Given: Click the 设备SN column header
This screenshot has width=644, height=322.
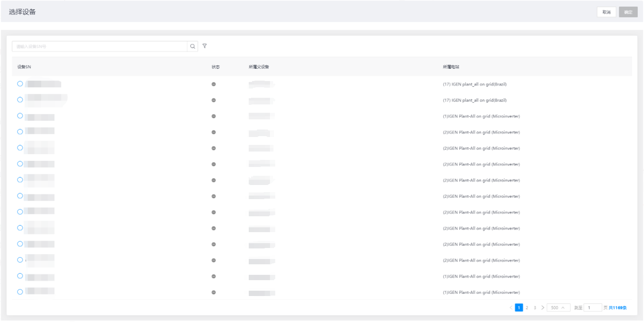Looking at the screenshot, I should click(24, 67).
